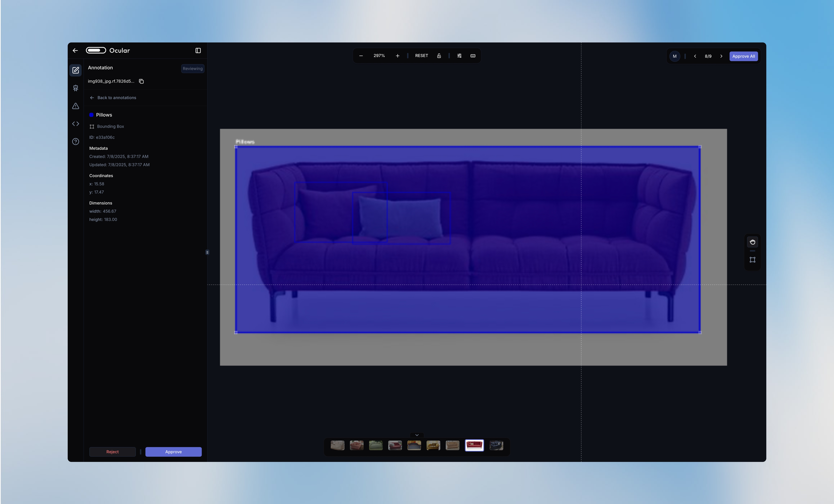Collapse the sidebar with the panel icon
Viewport: 834px width, 504px height.
(198, 50)
